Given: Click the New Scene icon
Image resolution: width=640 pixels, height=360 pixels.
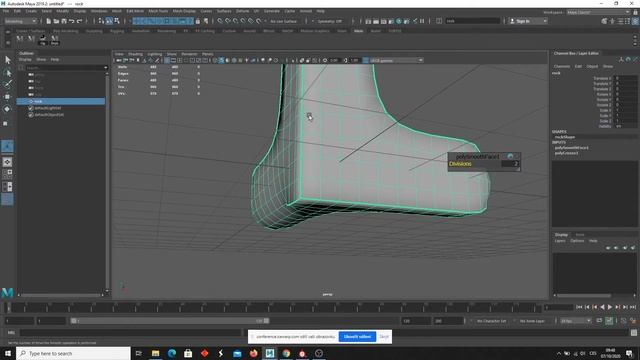Looking at the screenshot, I should [x=49, y=21].
